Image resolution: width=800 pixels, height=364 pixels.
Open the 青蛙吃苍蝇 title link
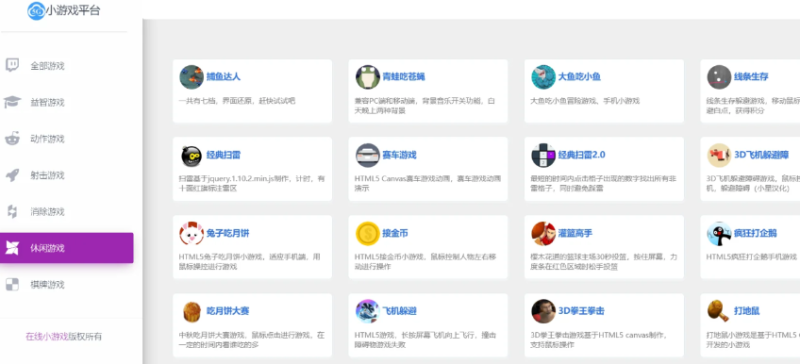click(x=404, y=77)
